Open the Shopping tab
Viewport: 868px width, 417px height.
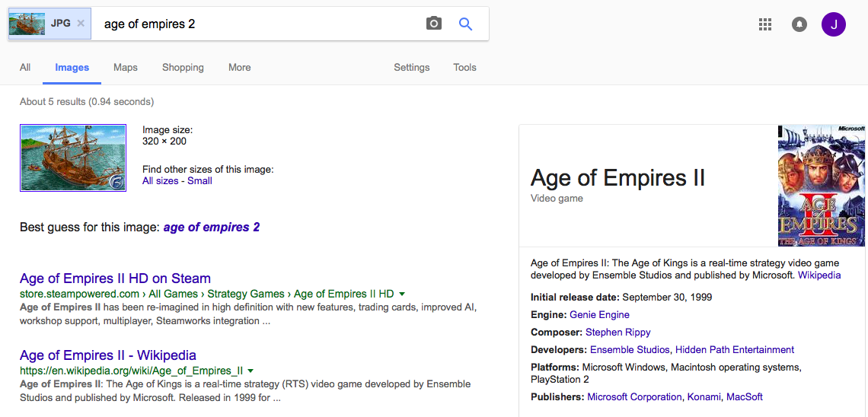coord(183,68)
